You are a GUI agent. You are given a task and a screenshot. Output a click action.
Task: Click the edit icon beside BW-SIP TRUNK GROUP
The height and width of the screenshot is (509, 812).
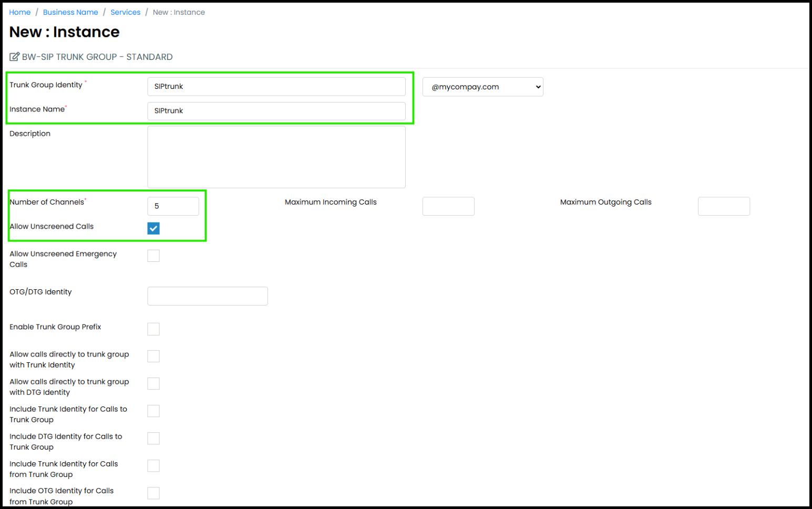pos(14,57)
